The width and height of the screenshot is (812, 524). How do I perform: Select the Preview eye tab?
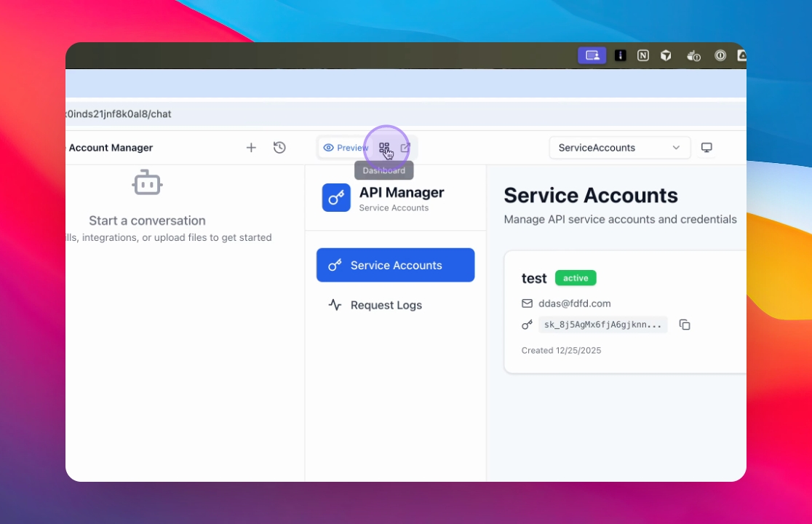coord(346,148)
